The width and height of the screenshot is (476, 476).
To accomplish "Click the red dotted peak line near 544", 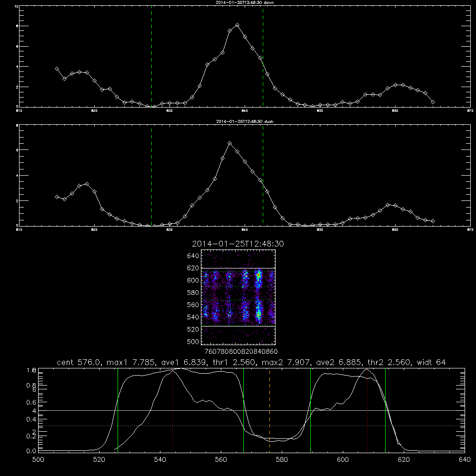I will click(172, 411).
